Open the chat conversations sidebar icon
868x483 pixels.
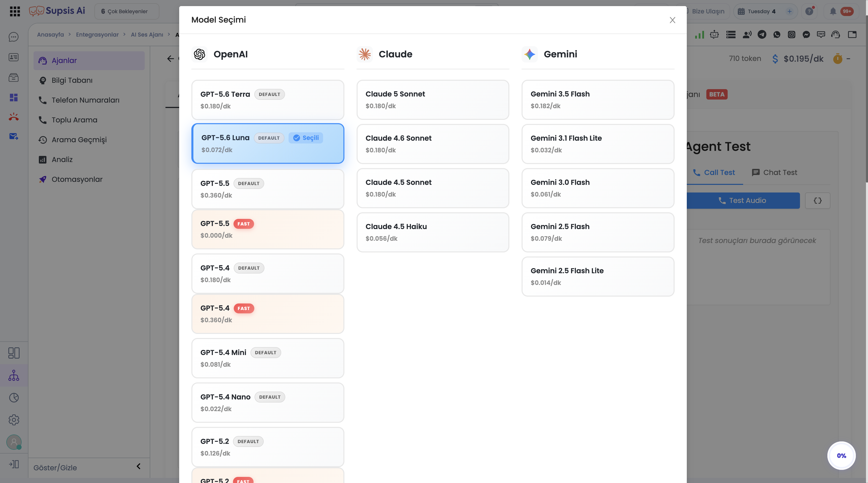click(x=13, y=37)
